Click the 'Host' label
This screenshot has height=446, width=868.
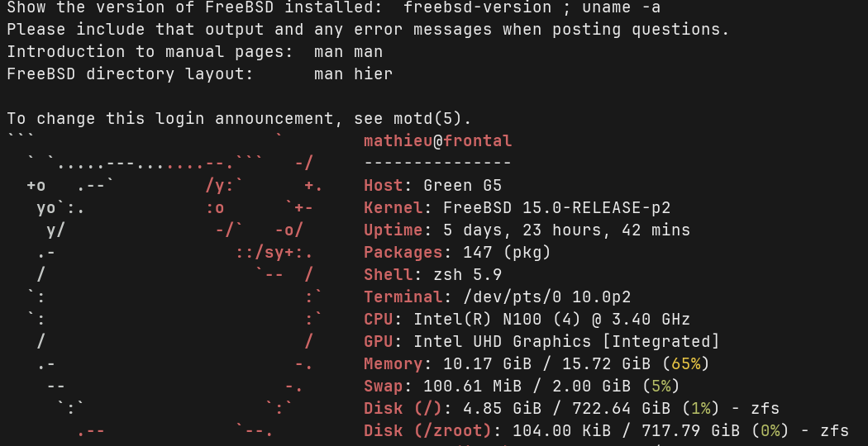(x=383, y=186)
